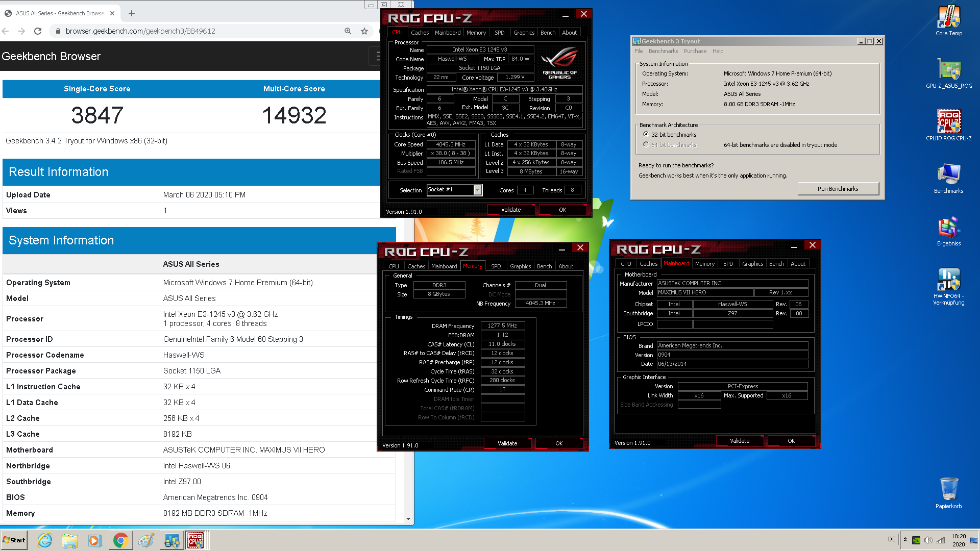The image size is (980, 551).
Task: Open the File menu in Geekbench Tryout
Action: click(x=639, y=51)
